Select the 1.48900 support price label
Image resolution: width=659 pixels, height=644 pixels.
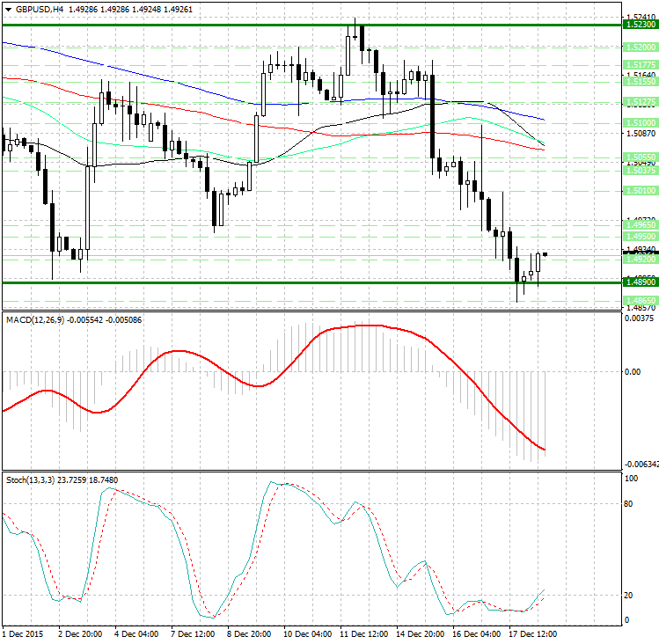(x=639, y=282)
